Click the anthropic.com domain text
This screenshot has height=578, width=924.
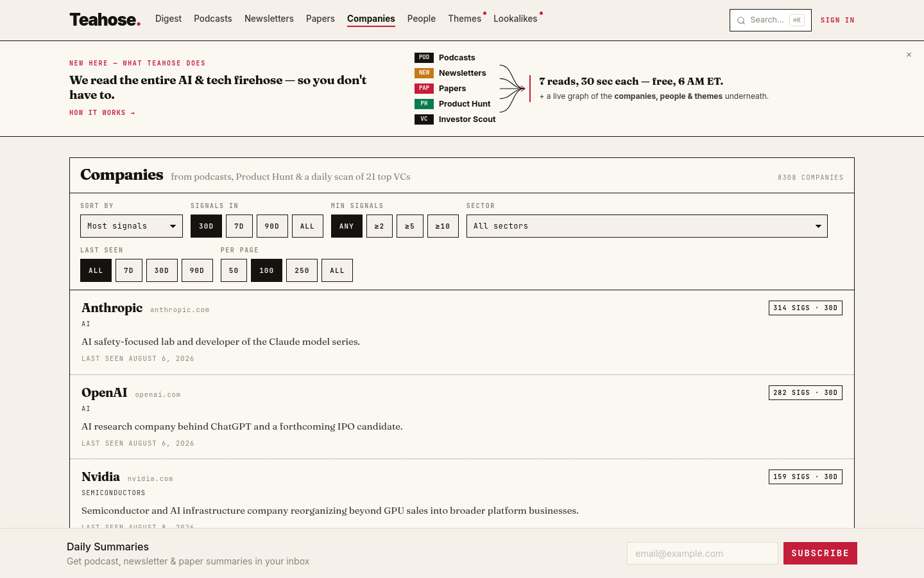coord(180,310)
